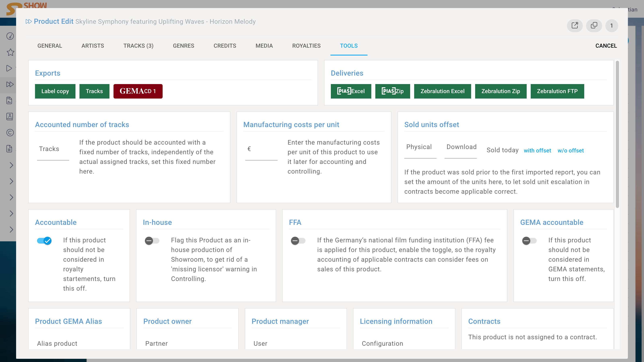Select 'w/o offset' in Sold units offset
Viewport: 644px width, 362px height.
coord(571,150)
